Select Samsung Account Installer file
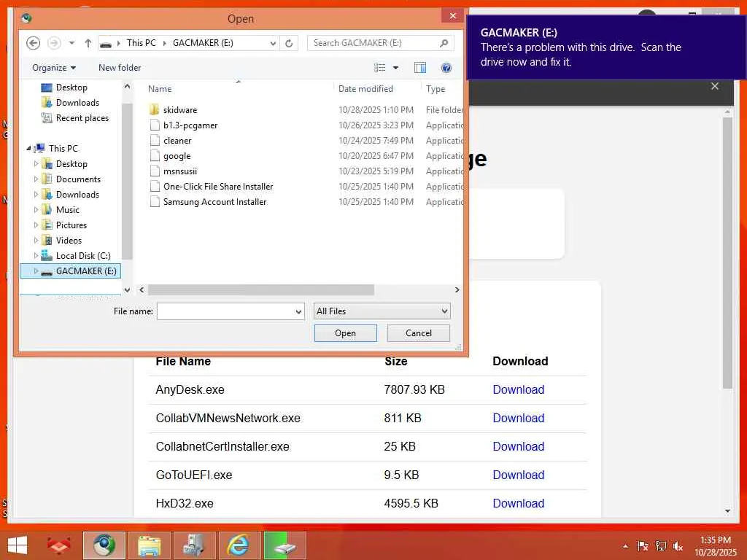This screenshot has width=747, height=560. point(215,201)
